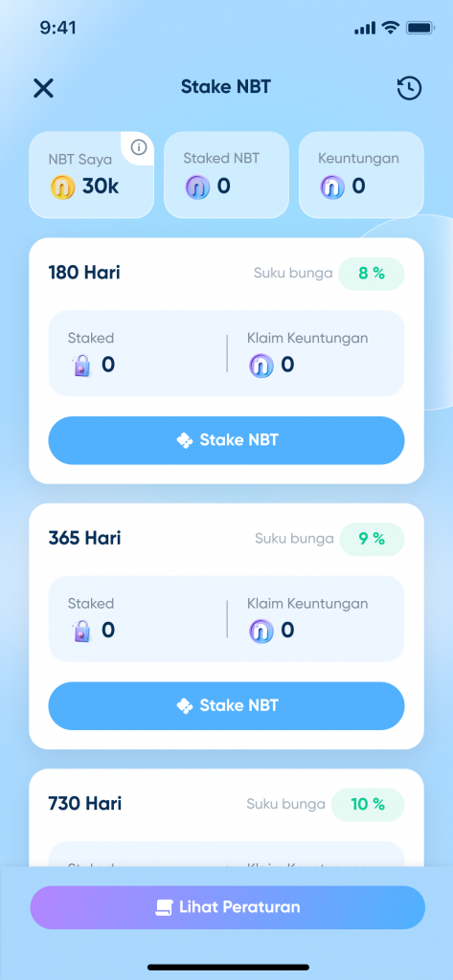Tap the gold NBT coin icon

point(62,187)
